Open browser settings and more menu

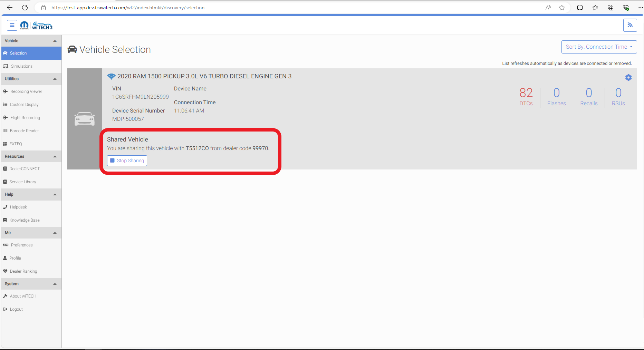tap(641, 8)
